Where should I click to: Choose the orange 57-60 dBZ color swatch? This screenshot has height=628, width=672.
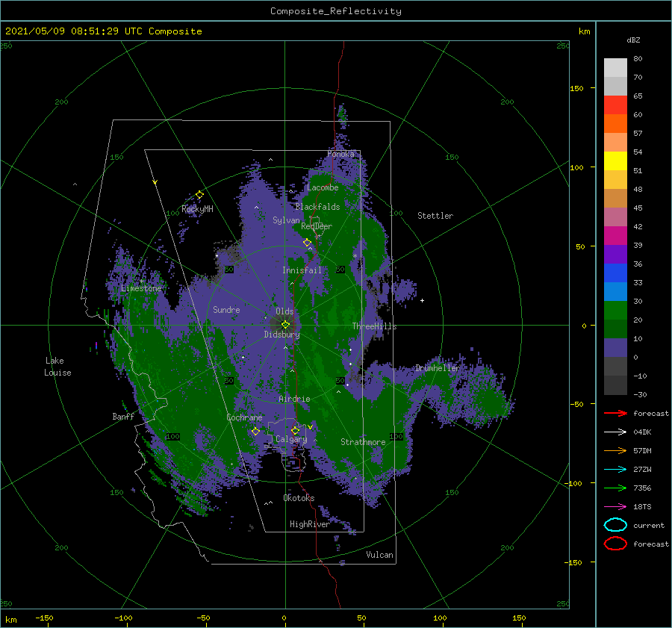(615, 124)
